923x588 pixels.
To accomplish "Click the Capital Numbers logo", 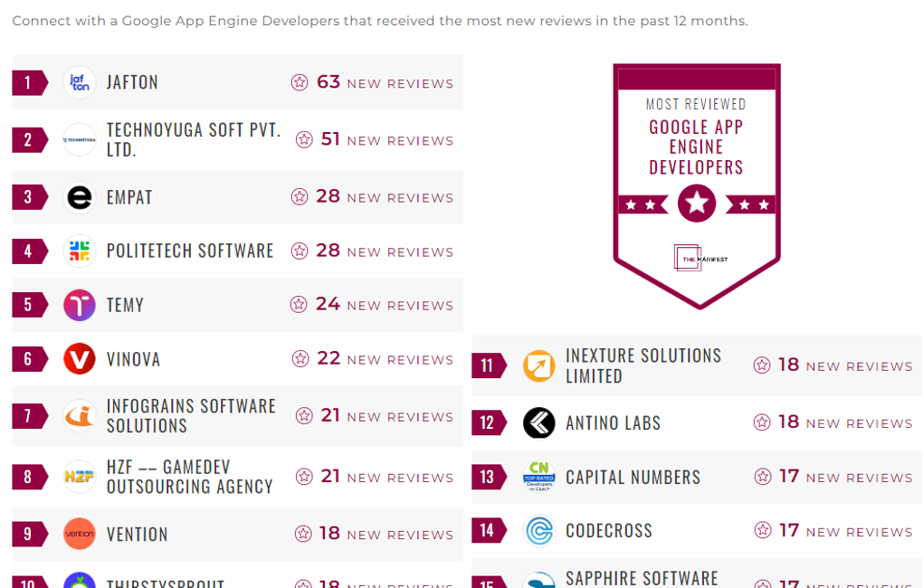I will (539, 477).
